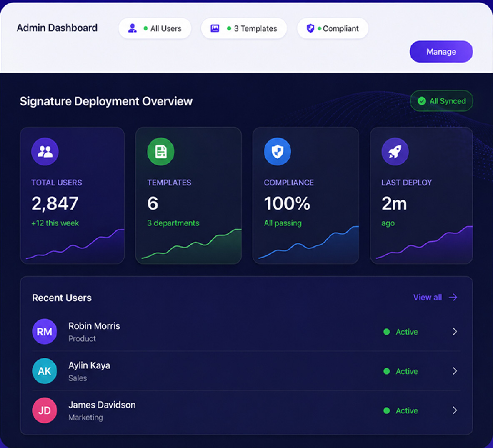Open the View all link
Viewport: 493px width, 448px height.
[x=435, y=298]
